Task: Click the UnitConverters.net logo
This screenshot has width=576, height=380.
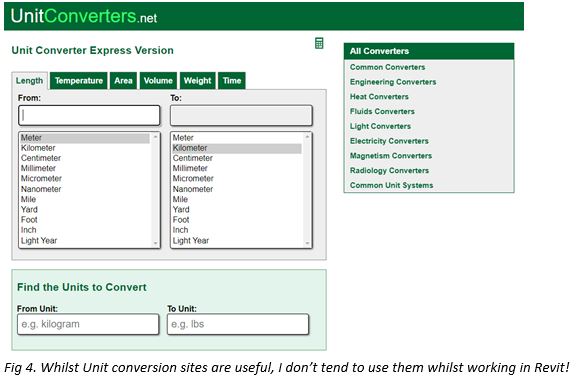Action: pos(84,16)
